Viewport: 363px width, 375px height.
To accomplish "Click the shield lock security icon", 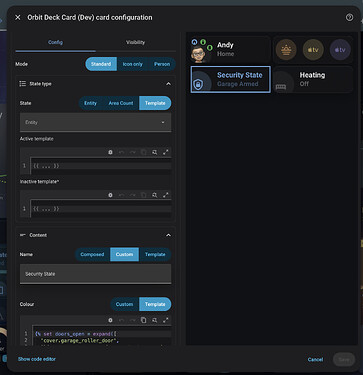I will [198, 85].
